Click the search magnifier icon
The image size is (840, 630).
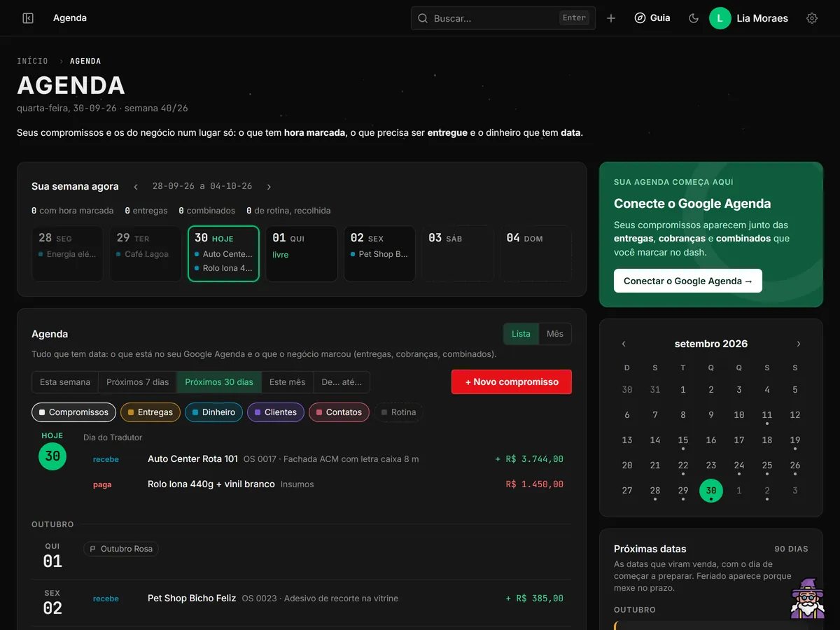click(423, 18)
